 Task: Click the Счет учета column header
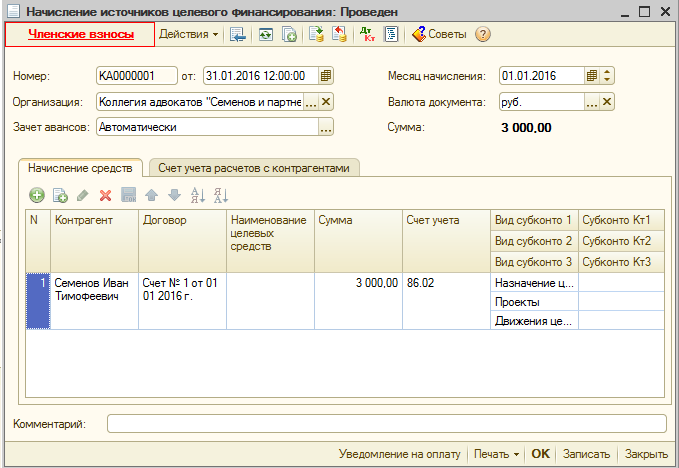446,241
